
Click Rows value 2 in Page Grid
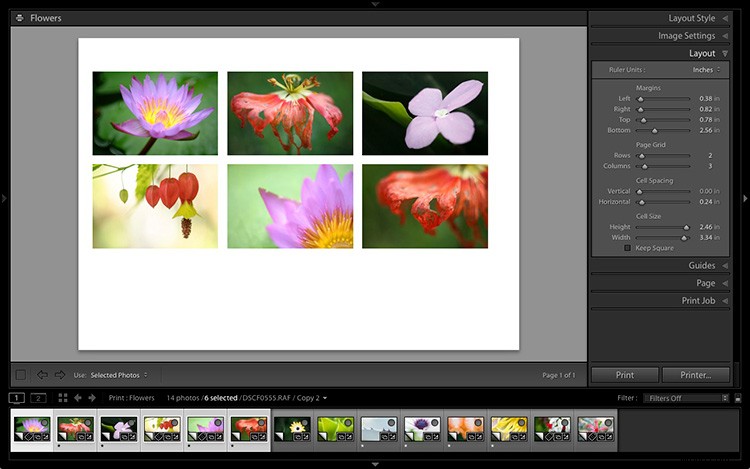click(x=710, y=155)
